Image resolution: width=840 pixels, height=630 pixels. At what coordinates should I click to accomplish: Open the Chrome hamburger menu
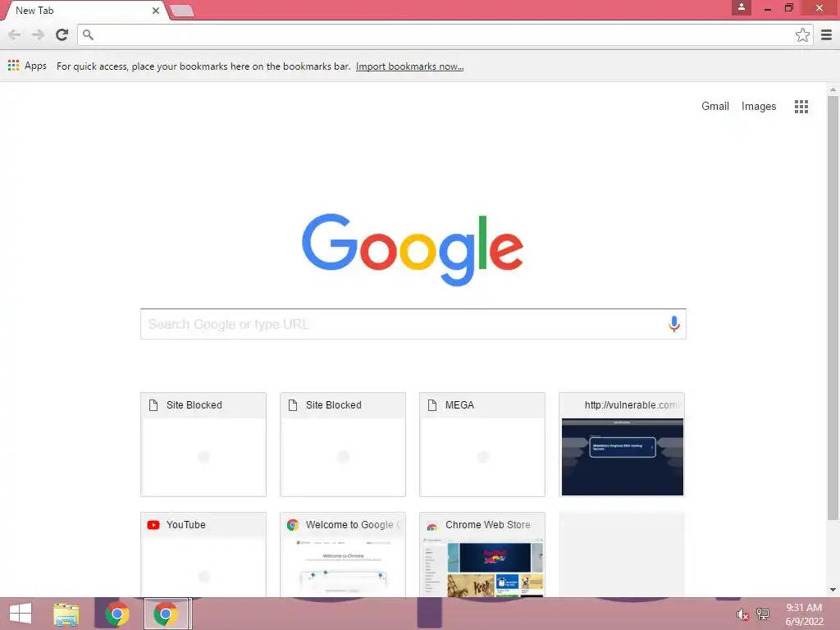coord(827,34)
